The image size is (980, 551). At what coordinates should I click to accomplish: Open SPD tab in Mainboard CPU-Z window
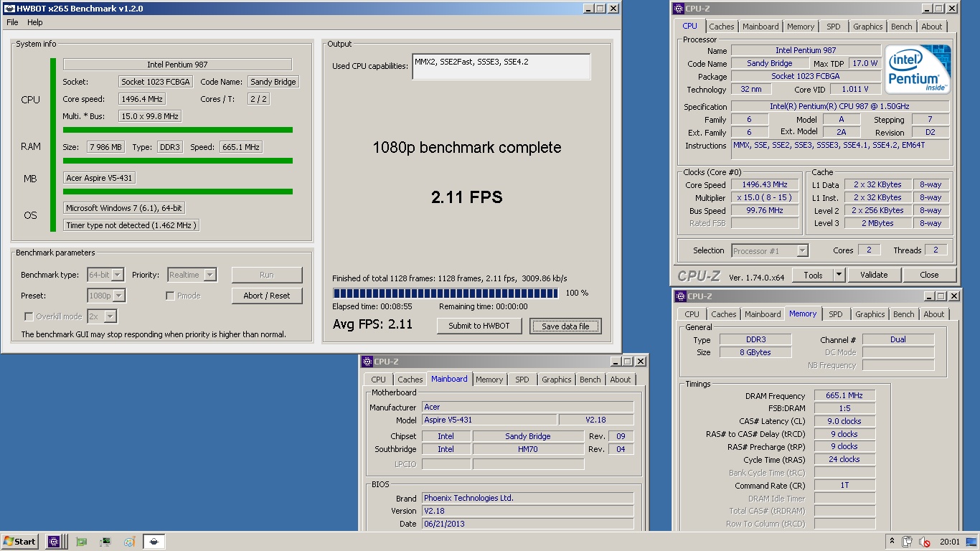coord(522,380)
